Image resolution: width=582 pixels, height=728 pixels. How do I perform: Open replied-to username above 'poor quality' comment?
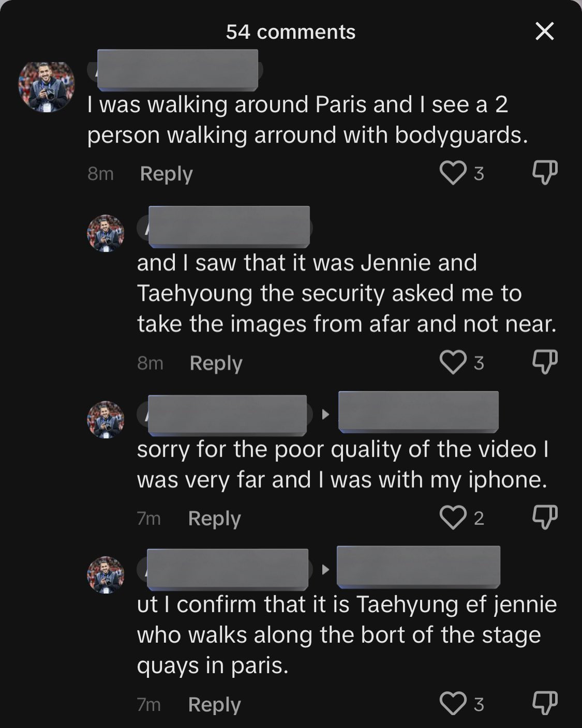coord(418,412)
